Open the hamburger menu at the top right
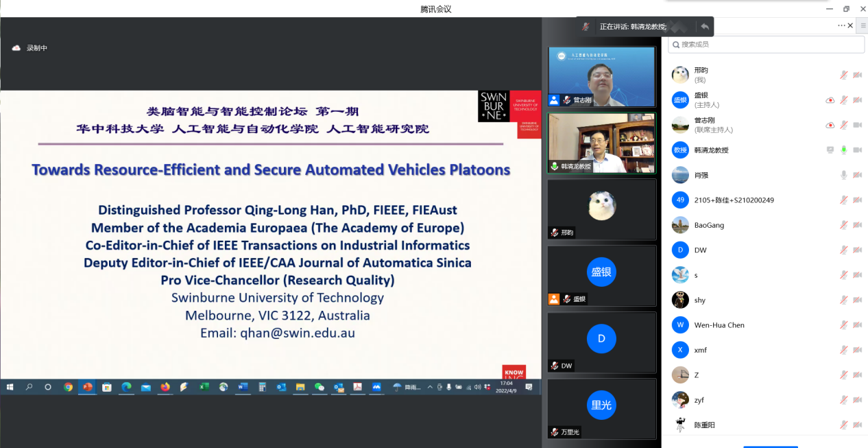The width and height of the screenshot is (868, 448). click(x=863, y=25)
